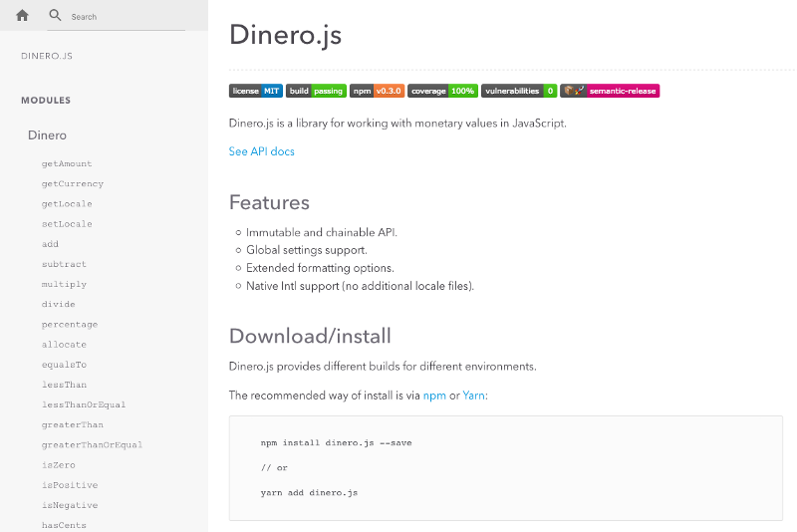Open the DINERO.JS sidebar title link

point(47,56)
